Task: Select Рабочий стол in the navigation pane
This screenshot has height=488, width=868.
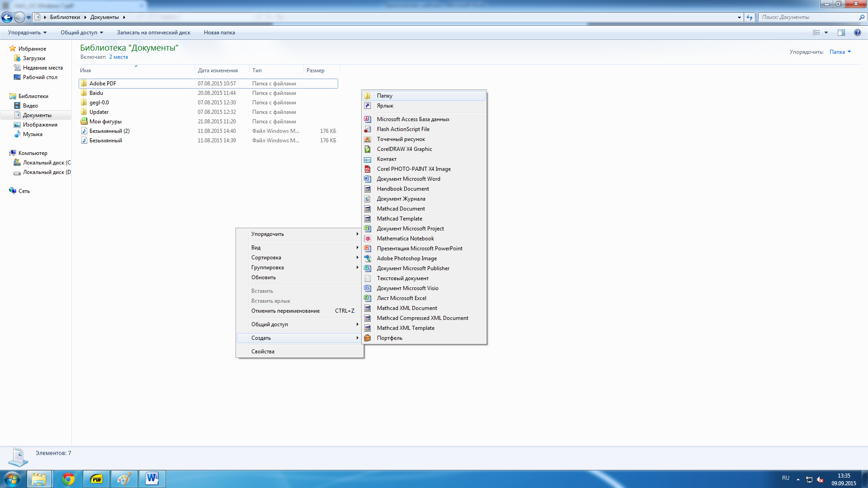Action: (x=40, y=77)
